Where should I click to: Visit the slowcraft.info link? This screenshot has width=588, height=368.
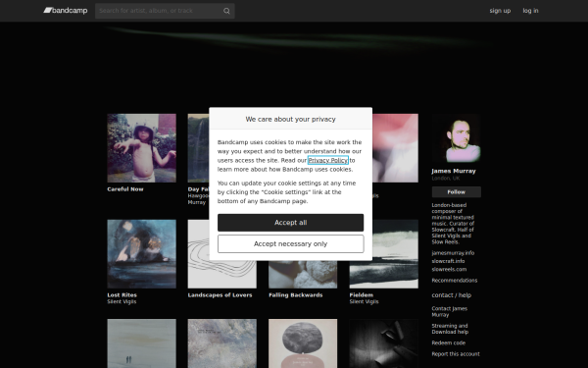448,261
